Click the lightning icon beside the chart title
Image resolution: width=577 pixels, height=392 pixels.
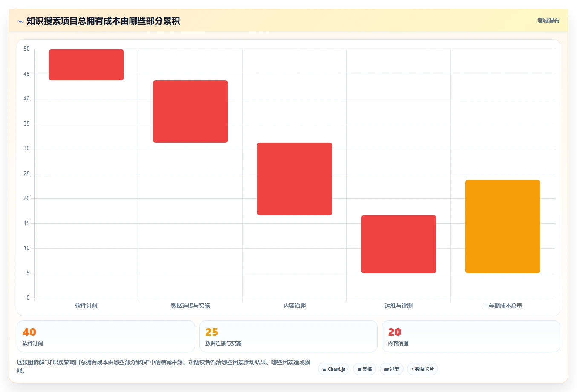point(20,21)
